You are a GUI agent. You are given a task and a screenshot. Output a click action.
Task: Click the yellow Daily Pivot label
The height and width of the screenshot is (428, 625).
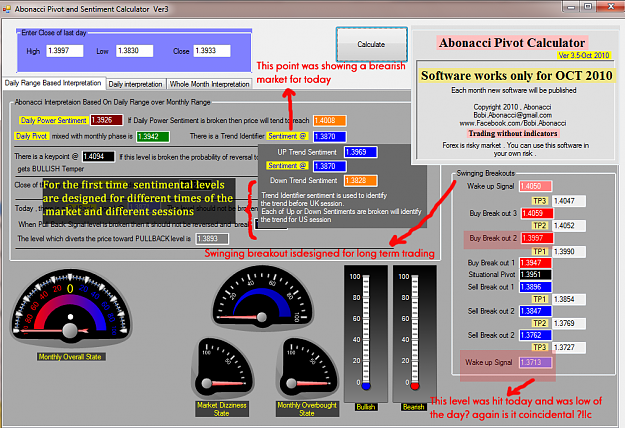[31, 136]
